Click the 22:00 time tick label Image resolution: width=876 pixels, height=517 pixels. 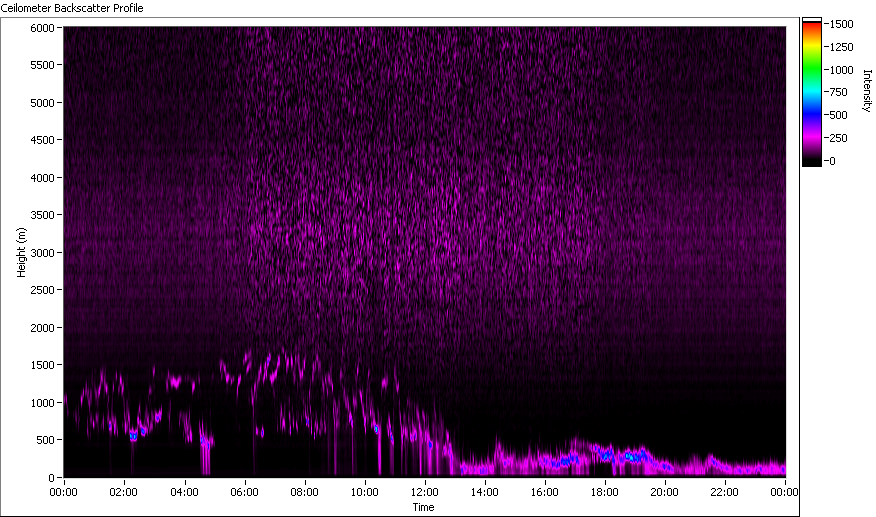(x=724, y=492)
